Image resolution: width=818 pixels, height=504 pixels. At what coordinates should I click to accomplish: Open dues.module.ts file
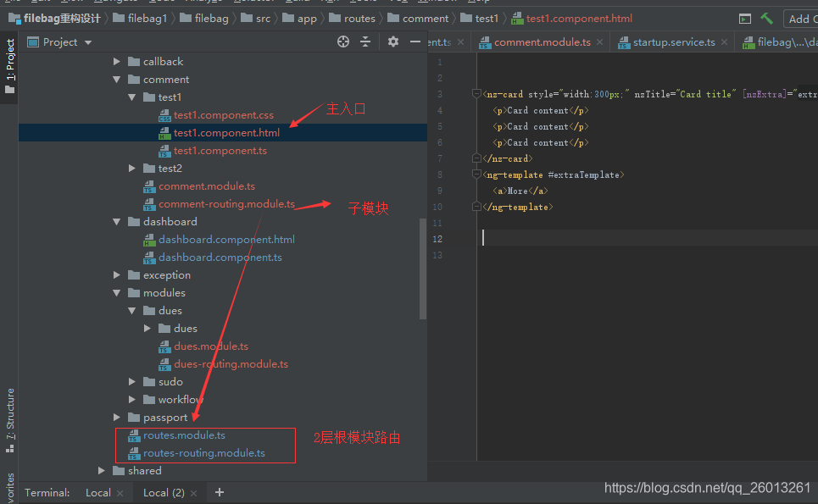[211, 346]
